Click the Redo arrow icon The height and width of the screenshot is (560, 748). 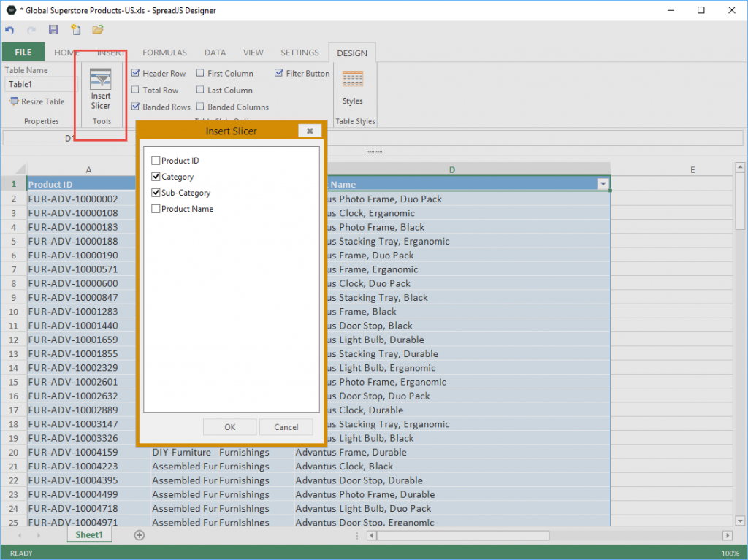tap(31, 30)
